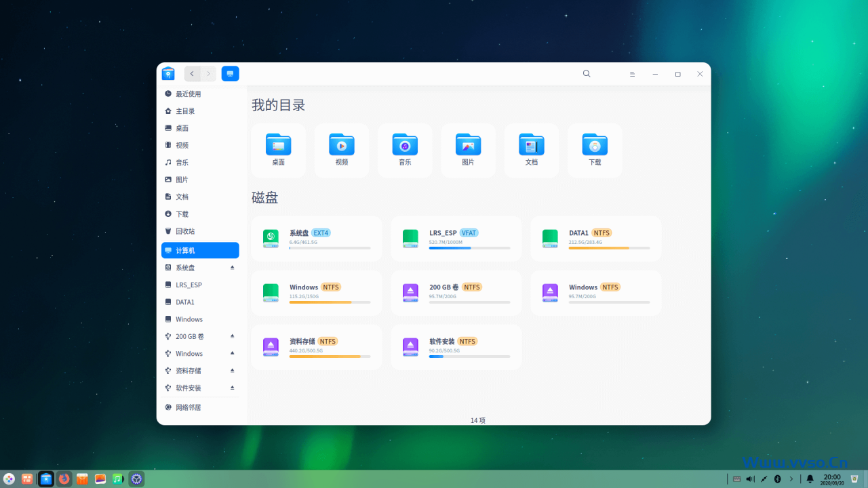Unmount 资料存储 via sidebar eject icon
The height and width of the screenshot is (488, 868).
(x=232, y=371)
